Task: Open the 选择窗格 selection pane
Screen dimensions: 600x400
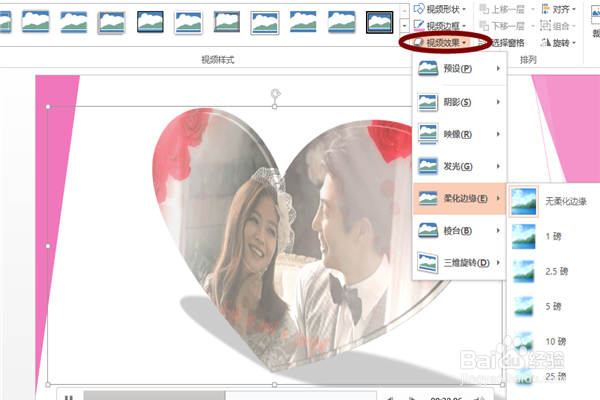Action: (x=502, y=42)
